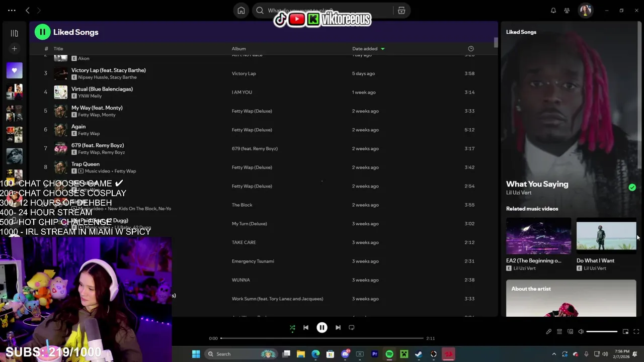The image size is (644, 362).
Task: Open the Windows Start menu
Action: coord(196,354)
